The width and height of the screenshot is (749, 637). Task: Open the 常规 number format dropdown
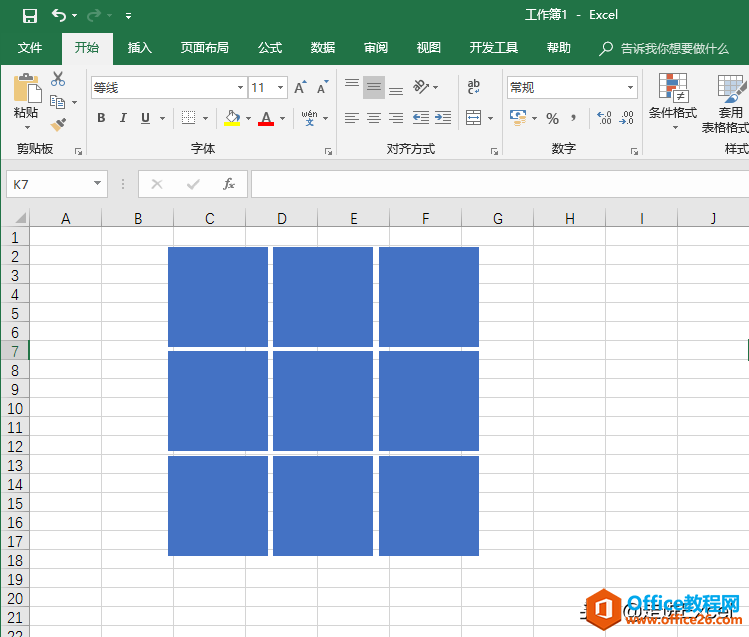[630, 87]
